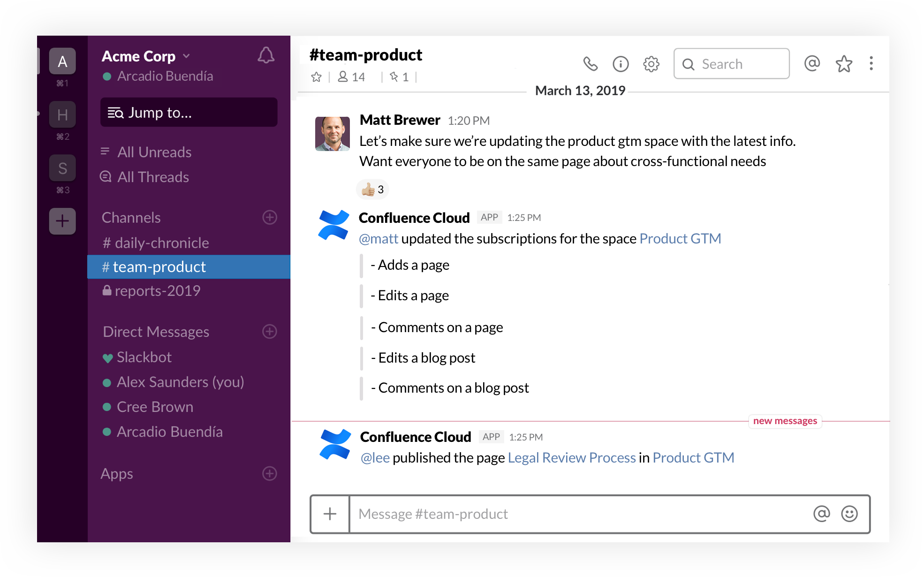Open channel settings gear icon
The width and height of the screenshot is (924, 577).
[651, 64]
